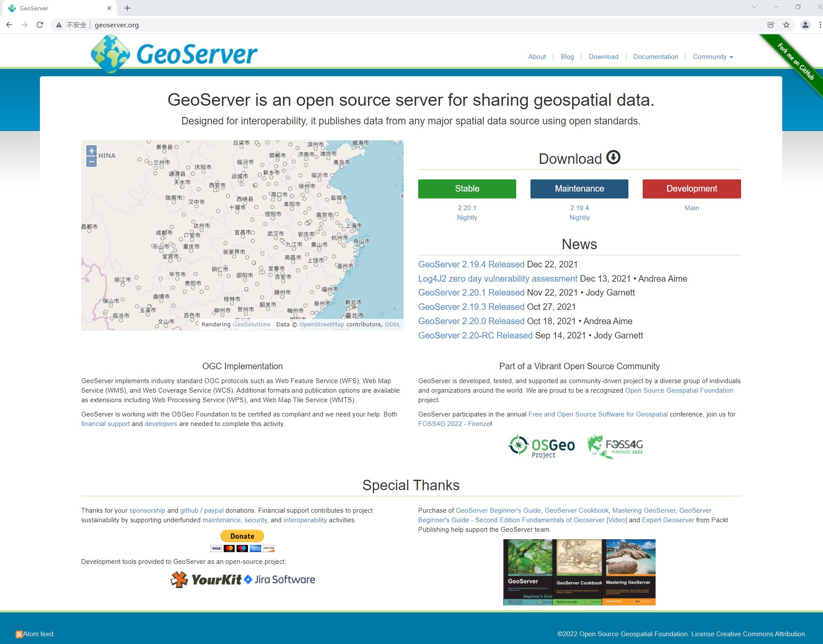The height and width of the screenshot is (644, 823).
Task: Share this page via share icon
Action: point(771,25)
